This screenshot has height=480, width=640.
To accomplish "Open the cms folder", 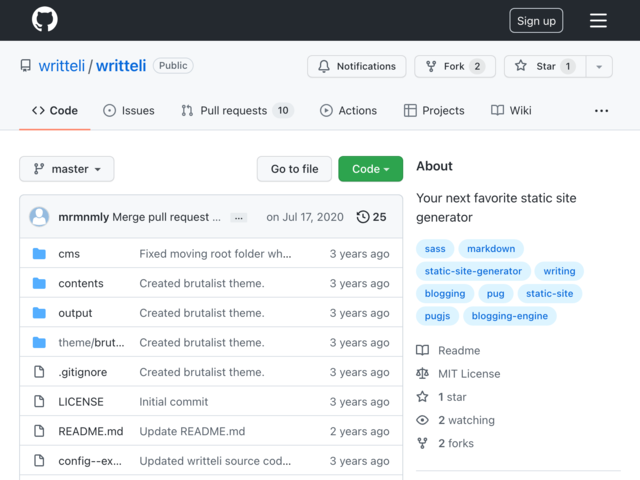I will click(69, 254).
